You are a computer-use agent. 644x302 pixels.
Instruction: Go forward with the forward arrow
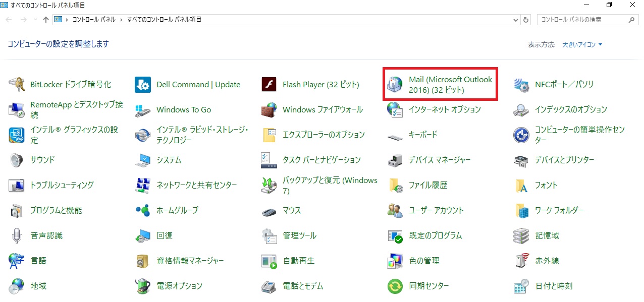coord(24,20)
